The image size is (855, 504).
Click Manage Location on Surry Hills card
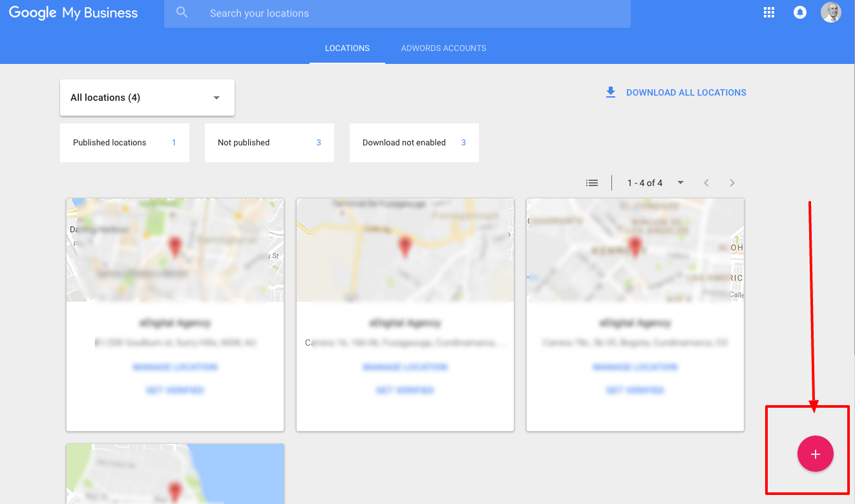175,367
